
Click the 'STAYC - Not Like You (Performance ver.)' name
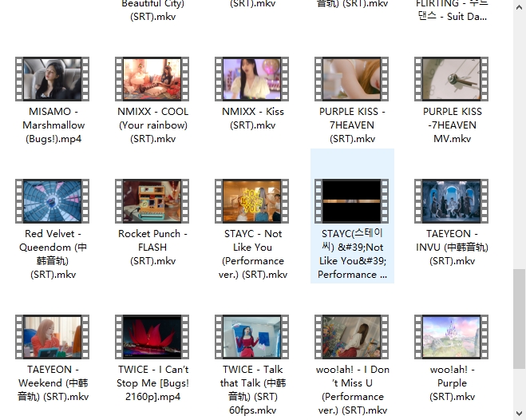253,254
